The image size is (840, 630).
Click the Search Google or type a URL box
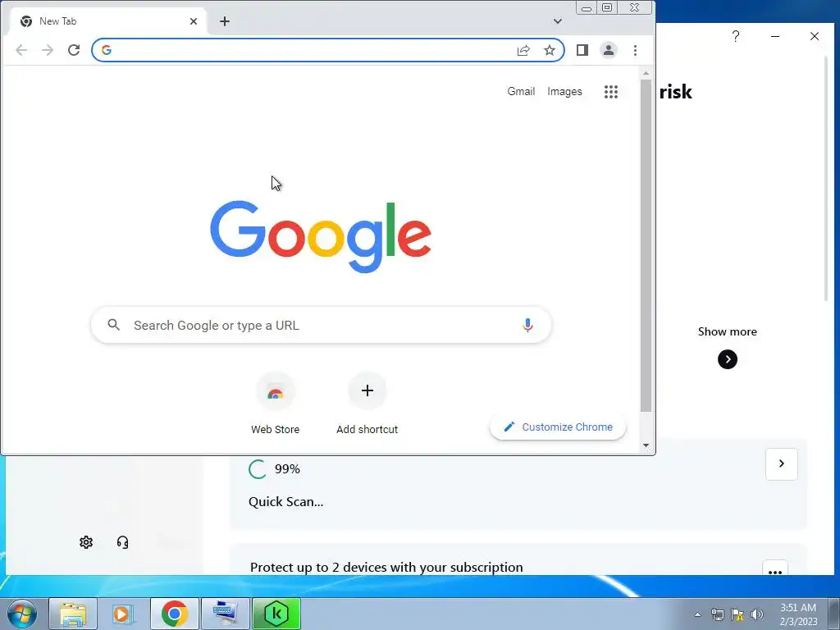tap(321, 325)
